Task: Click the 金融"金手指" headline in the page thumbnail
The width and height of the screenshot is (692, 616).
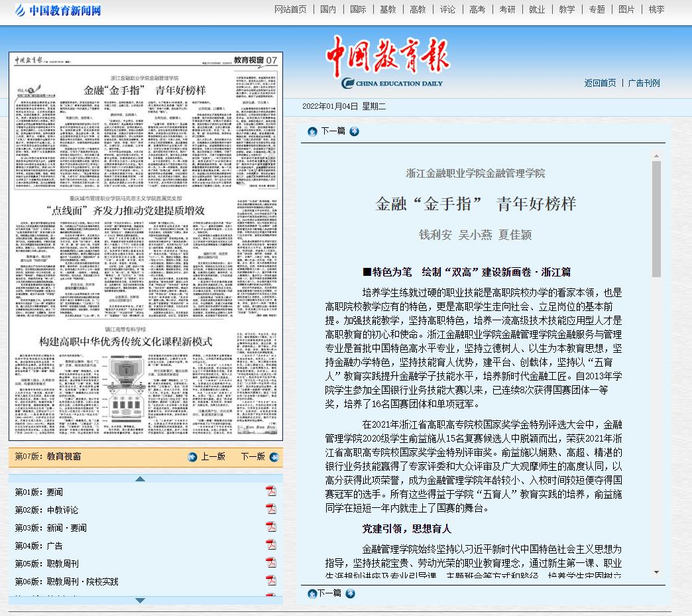Action: coord(144,91)
